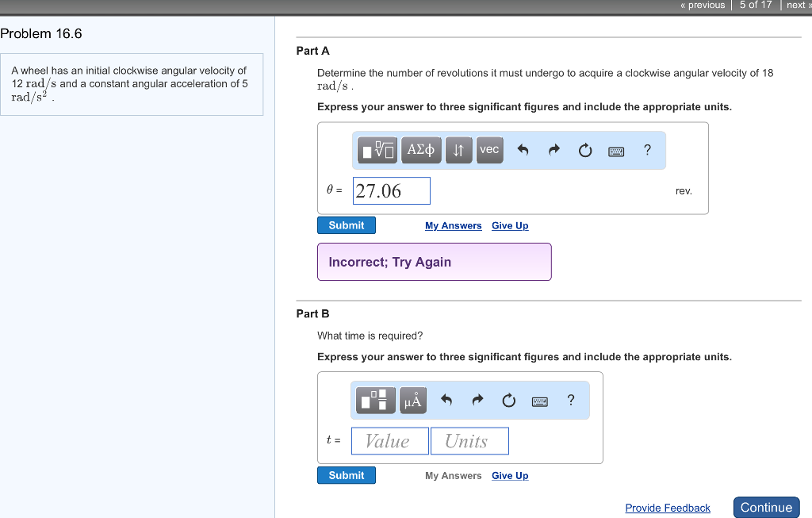Click the subscript/superscript arrows icon

click(x=458, y=150)
